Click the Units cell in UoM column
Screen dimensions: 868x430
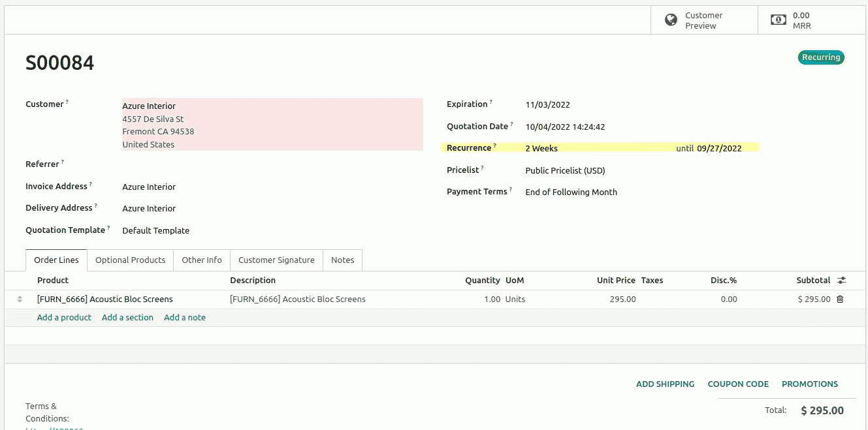(x=515, y=299)
